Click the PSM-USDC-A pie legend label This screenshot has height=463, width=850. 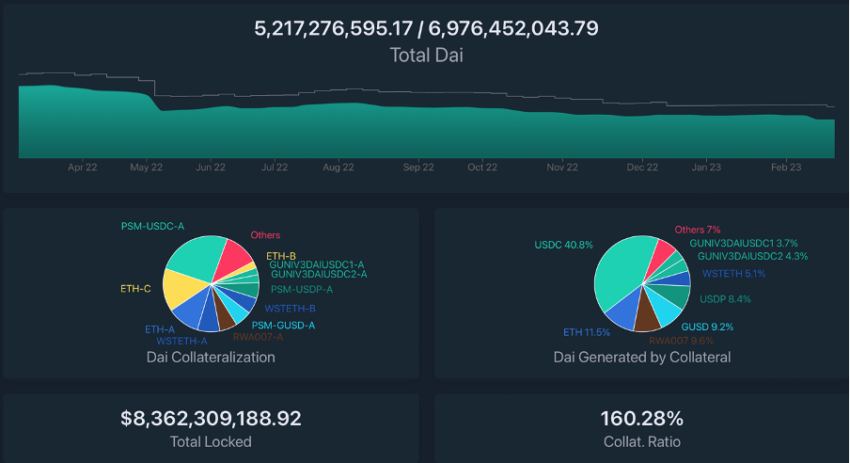click(x=152, y=226)
